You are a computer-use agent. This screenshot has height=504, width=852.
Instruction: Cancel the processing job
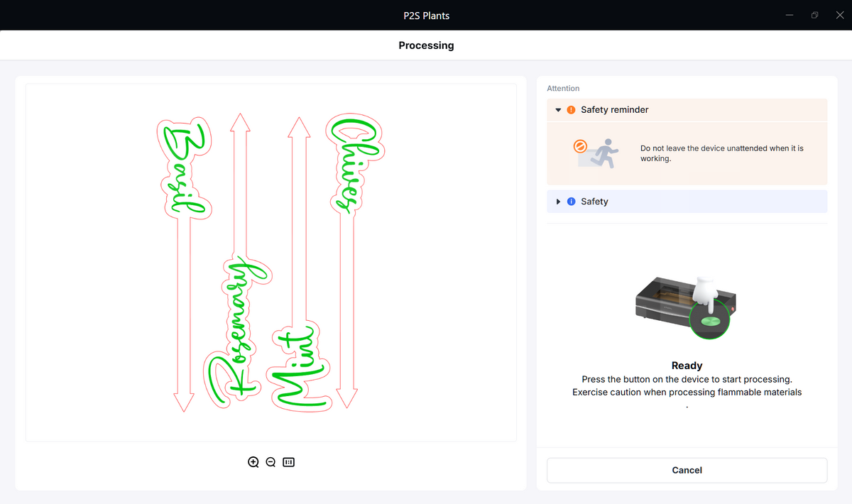point(687,470)
